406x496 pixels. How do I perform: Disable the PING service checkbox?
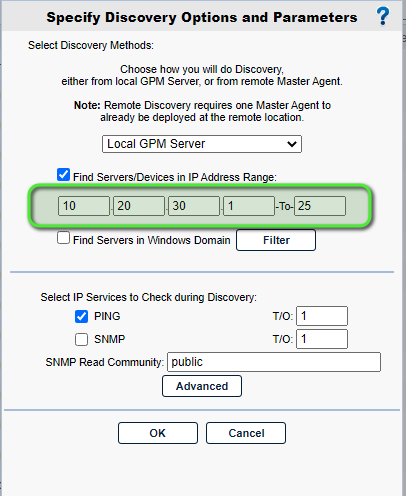click(x=81, y=316)
